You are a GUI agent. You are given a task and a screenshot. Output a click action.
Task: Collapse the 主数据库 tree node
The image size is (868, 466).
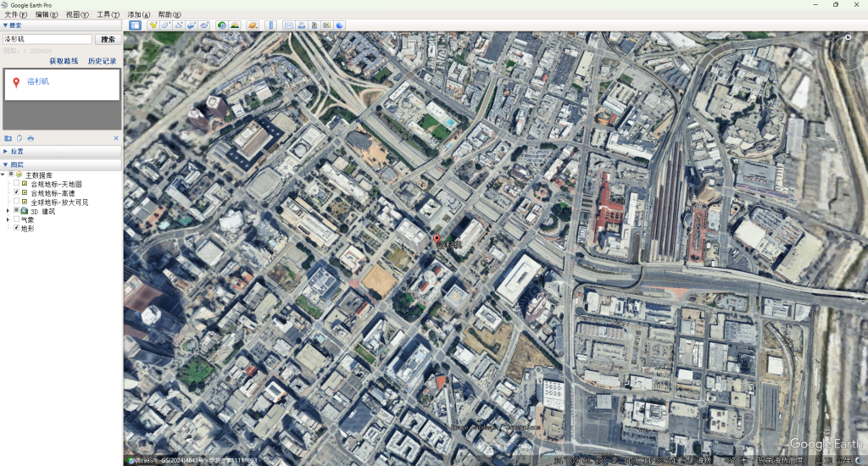click(x=3, y=175)
